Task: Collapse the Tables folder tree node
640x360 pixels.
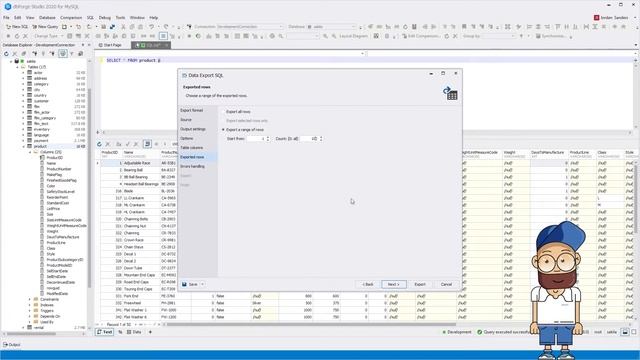Action: coord(17,67)
